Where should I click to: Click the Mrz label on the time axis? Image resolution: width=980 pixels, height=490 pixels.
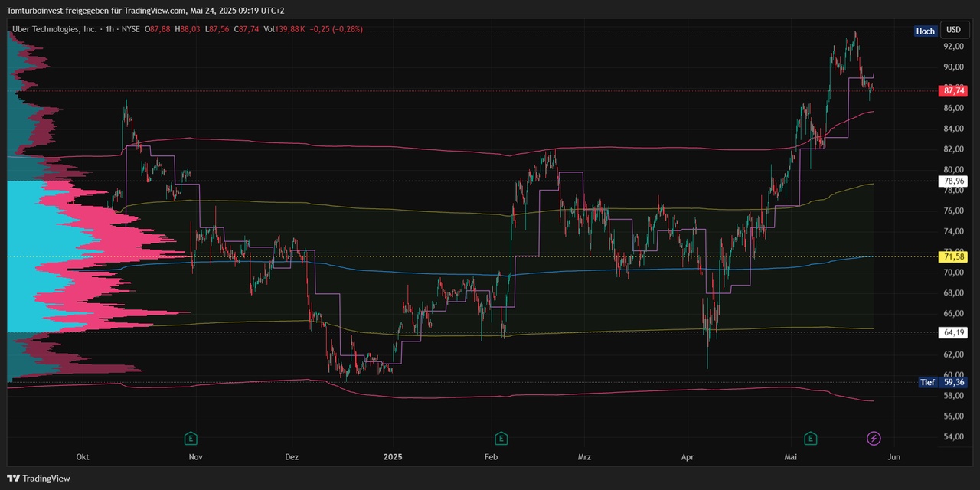tap(584, 457)
